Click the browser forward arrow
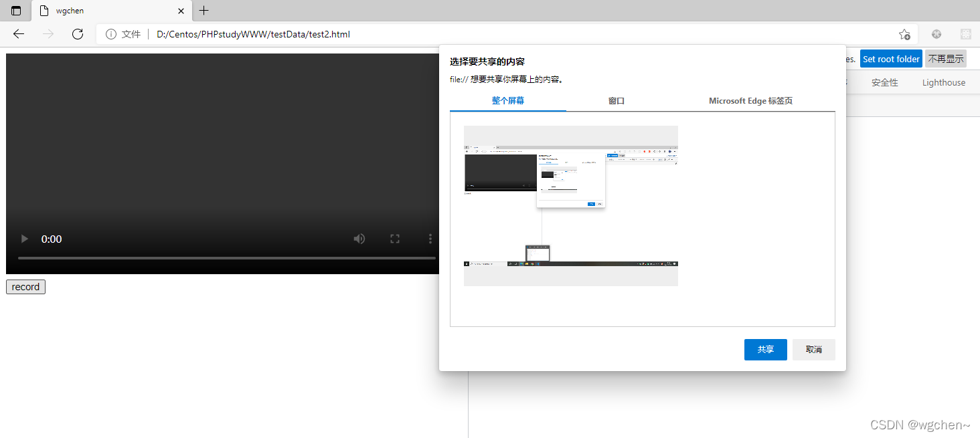 pos(48,34)
